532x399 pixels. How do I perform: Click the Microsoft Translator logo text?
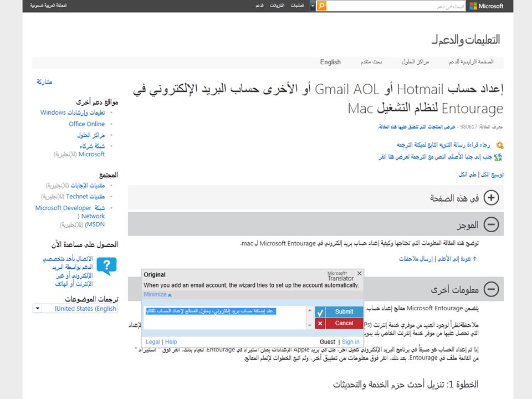(340, 276)
